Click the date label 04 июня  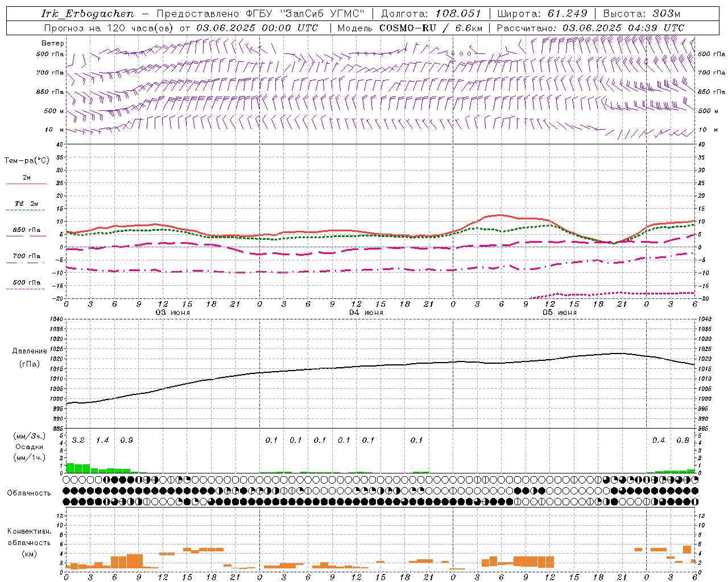coord(366,313)
